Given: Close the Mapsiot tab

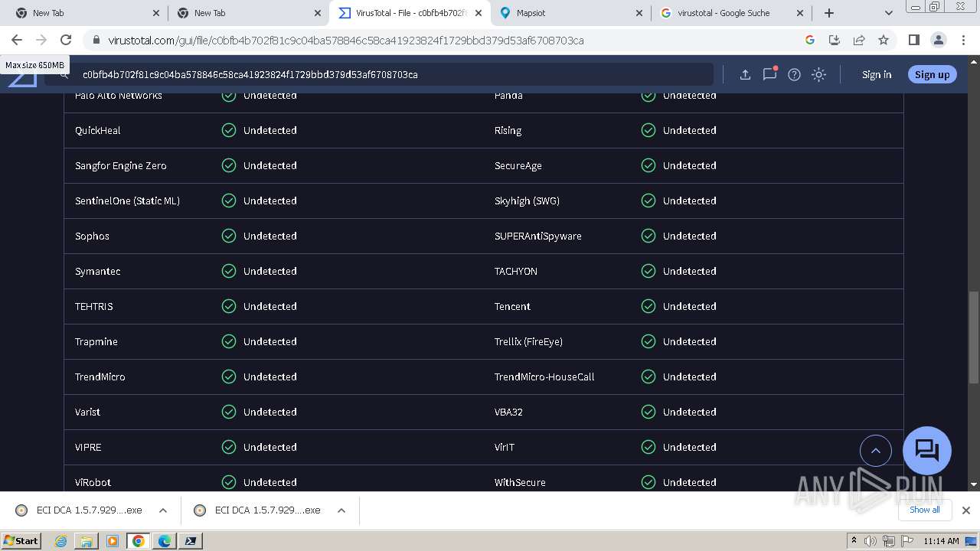Looking at the screenshot, I should (x=640, y=13).
